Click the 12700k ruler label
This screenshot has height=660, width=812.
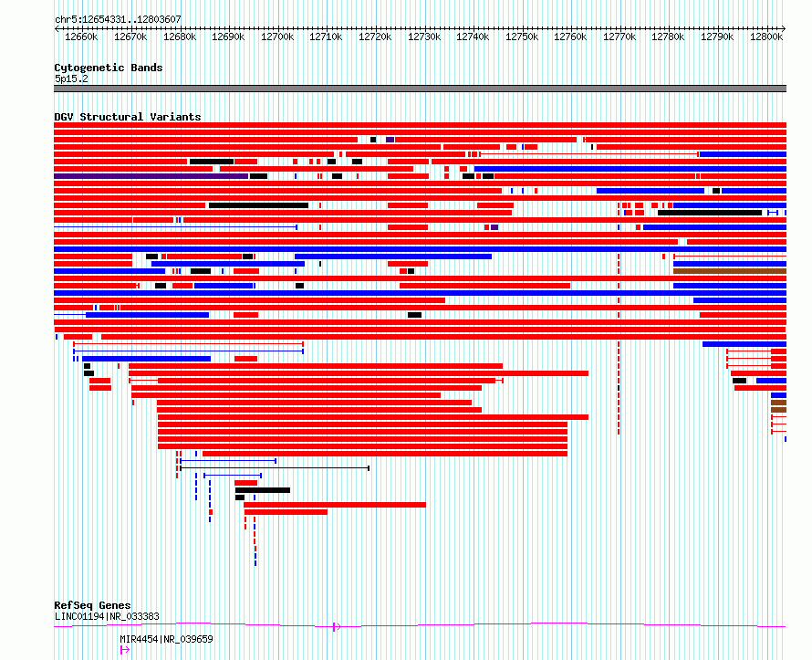click(277, 37)
